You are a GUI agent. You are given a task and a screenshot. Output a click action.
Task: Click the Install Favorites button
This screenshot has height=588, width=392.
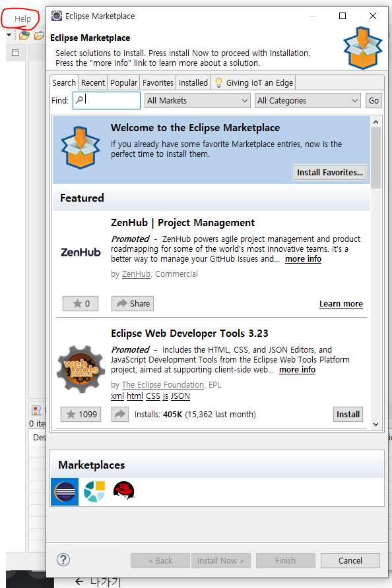[x=330, y=173]
